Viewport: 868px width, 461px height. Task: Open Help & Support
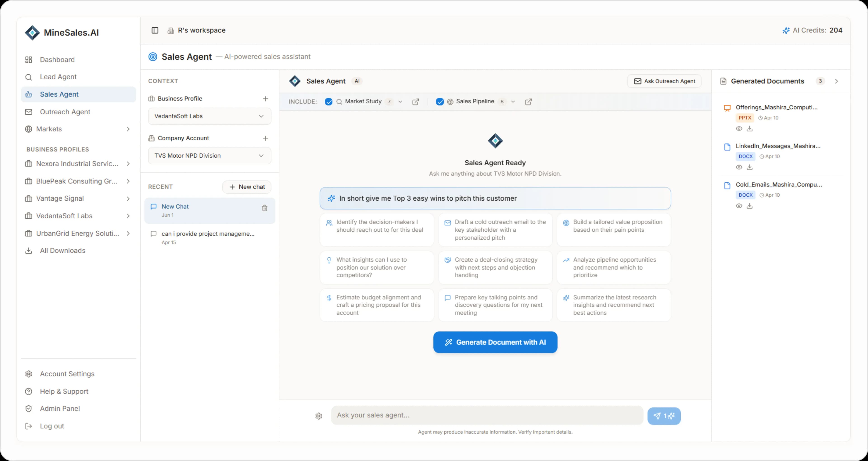click(x=78, y=392)
